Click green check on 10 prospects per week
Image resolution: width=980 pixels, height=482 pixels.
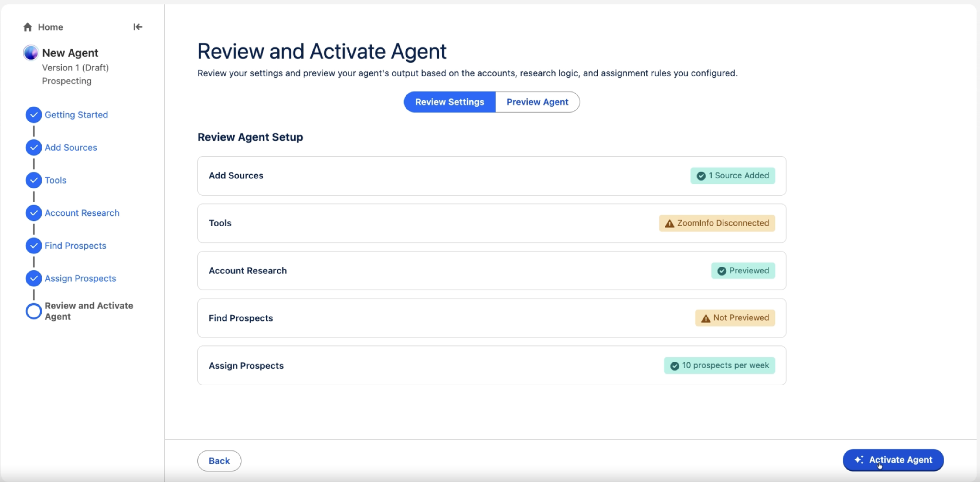[x=674, y=366]
